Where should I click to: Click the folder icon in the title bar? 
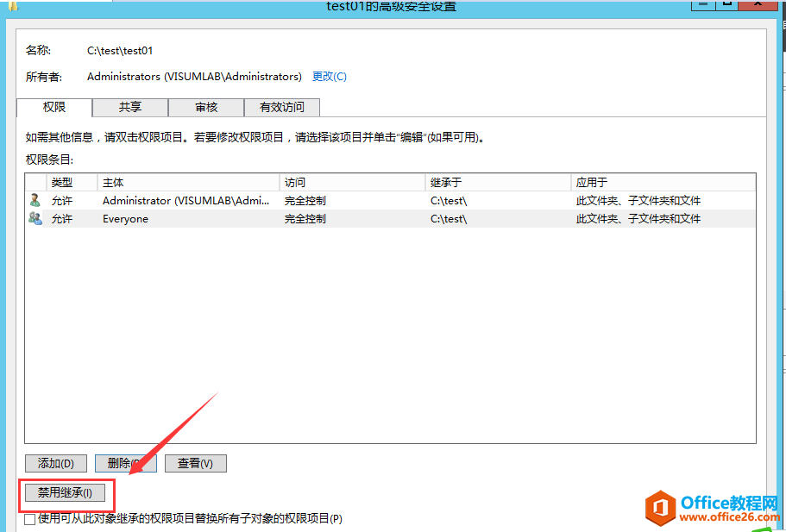pyautogui.click(x=12, y=5)
